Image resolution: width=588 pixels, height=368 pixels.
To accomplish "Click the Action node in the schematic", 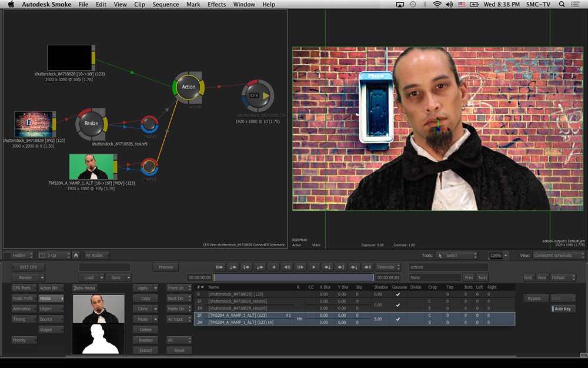I will tap(188, 87).
